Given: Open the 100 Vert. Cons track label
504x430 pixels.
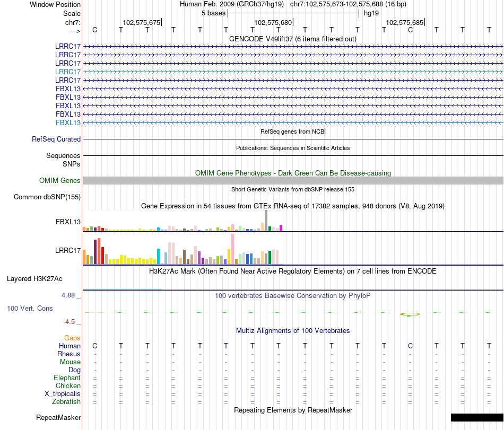Looking at the screenshot, I should (x=30, y=308).
